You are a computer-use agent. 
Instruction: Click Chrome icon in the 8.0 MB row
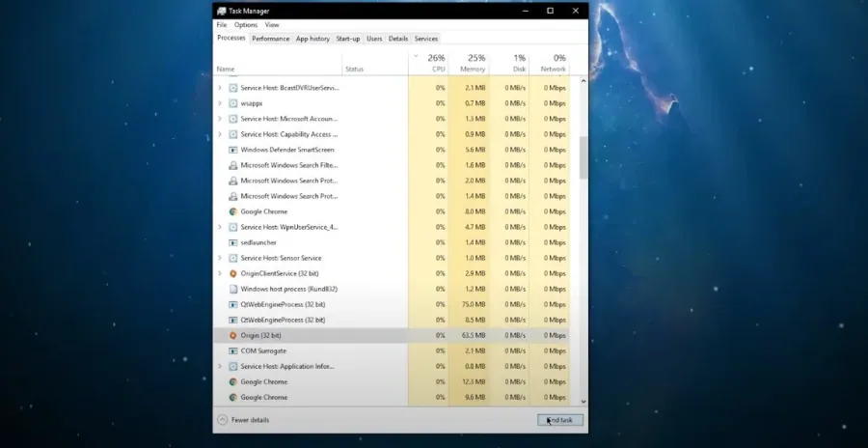tap(233, 211)
